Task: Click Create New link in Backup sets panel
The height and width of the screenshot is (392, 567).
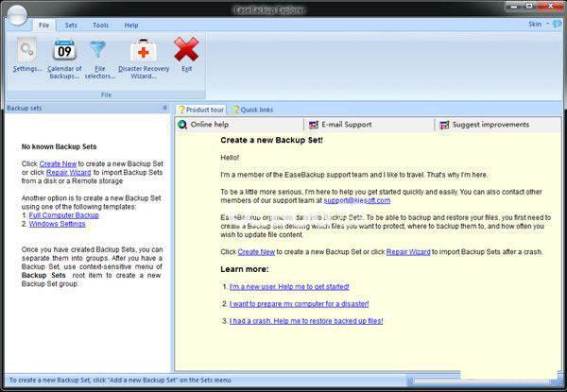Action: (58, 163)
